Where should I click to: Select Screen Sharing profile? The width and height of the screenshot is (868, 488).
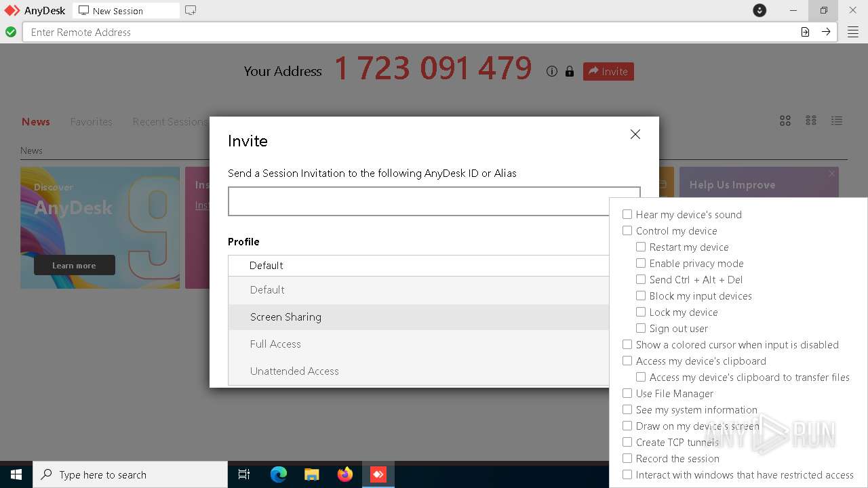[418, 317]
